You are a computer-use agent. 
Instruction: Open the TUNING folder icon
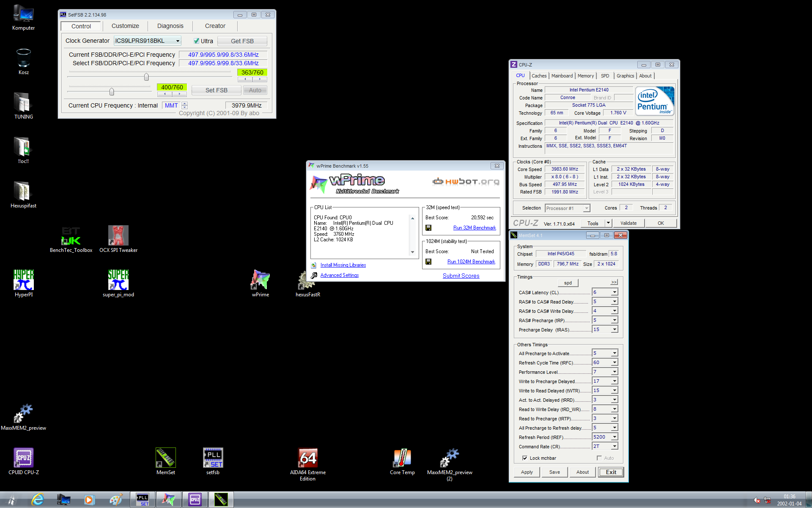tap(23, 106)
